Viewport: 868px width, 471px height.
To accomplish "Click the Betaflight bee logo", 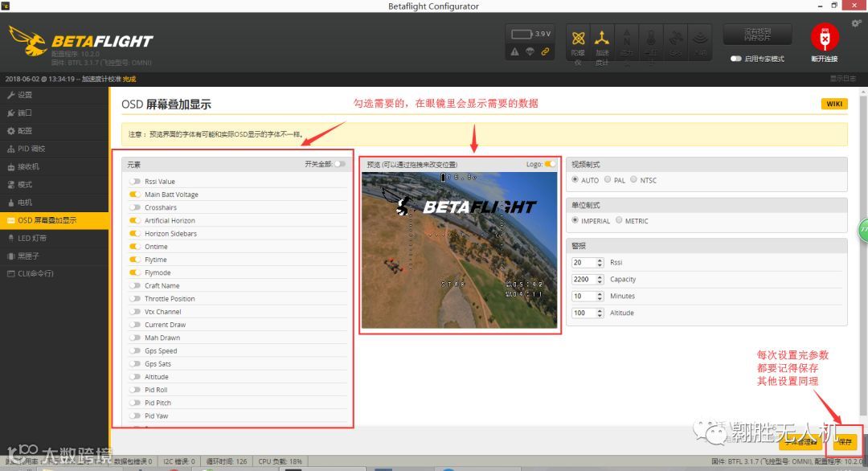I will tap(29, 40).
